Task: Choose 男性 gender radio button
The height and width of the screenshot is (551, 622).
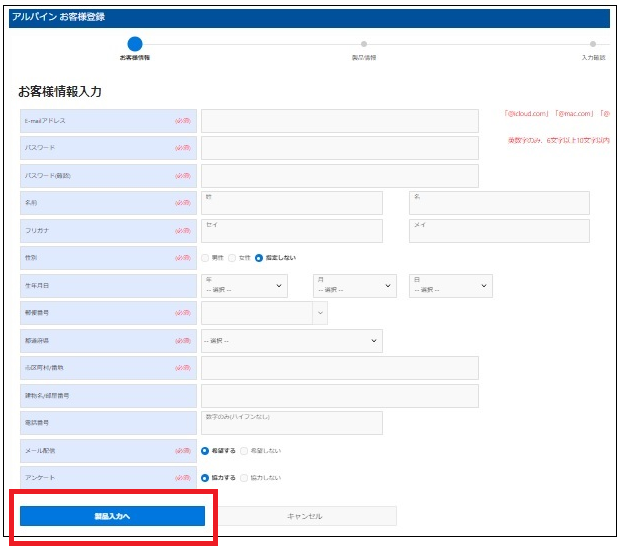Action: [206, 258]
